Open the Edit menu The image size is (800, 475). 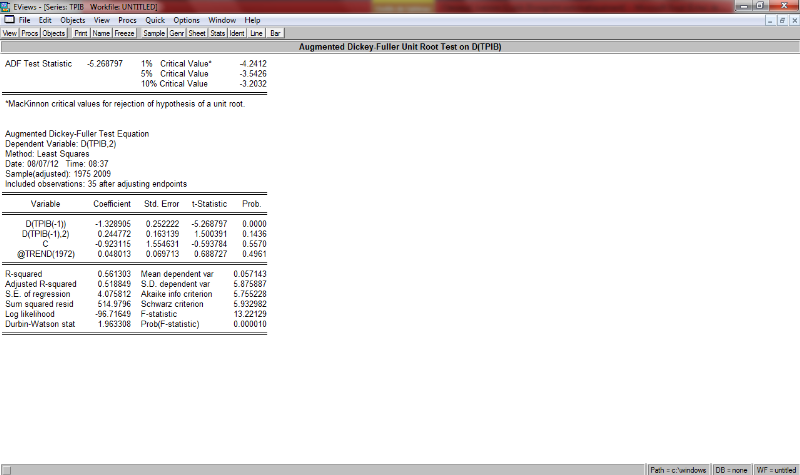pos(45,20)
